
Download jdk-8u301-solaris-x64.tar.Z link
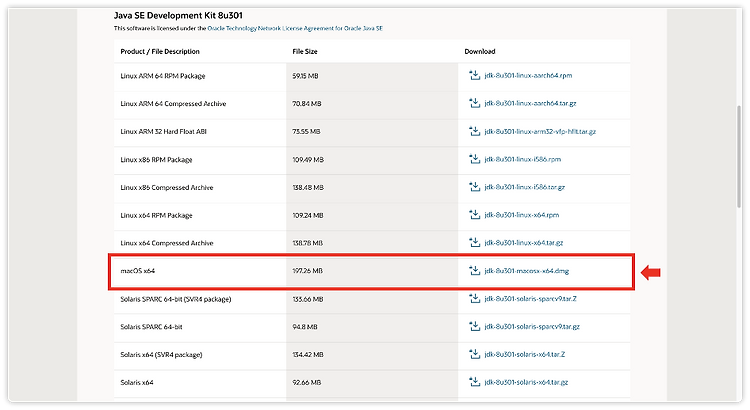pos(524,354)
